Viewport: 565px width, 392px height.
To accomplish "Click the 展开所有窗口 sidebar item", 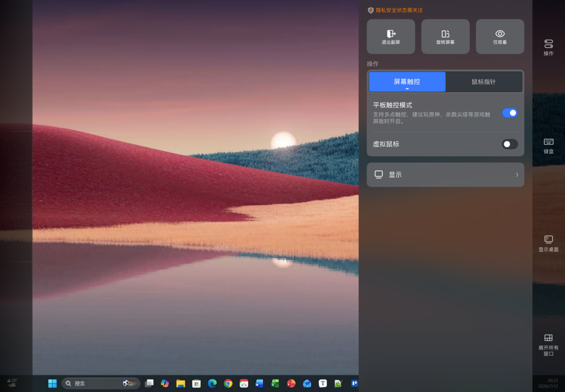I will (548, 345).
